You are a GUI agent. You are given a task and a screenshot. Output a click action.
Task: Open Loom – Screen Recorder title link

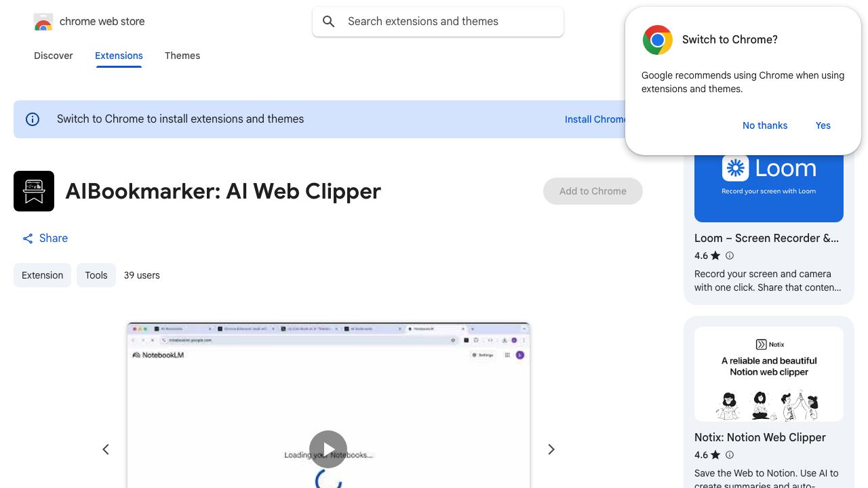tap(766, 238)
